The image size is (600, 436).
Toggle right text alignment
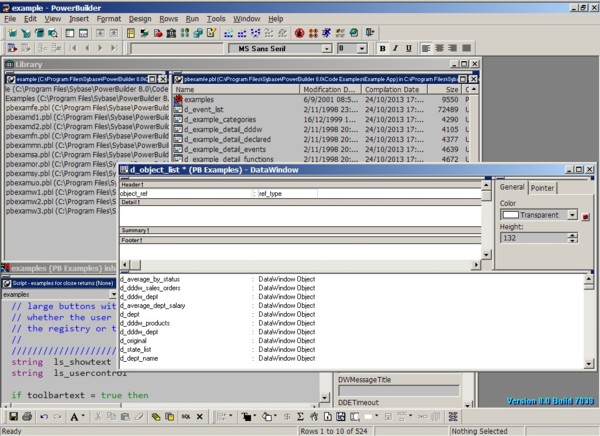453,48
